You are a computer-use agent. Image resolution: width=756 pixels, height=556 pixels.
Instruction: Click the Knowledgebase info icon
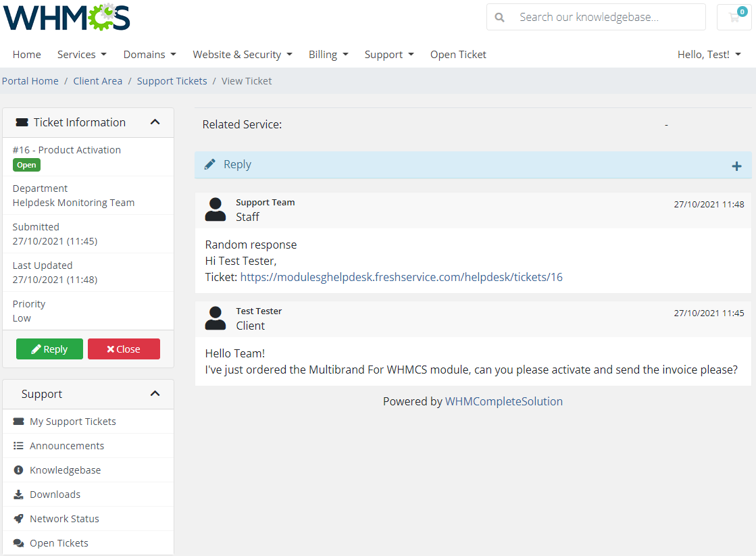(x=18, y=470)
